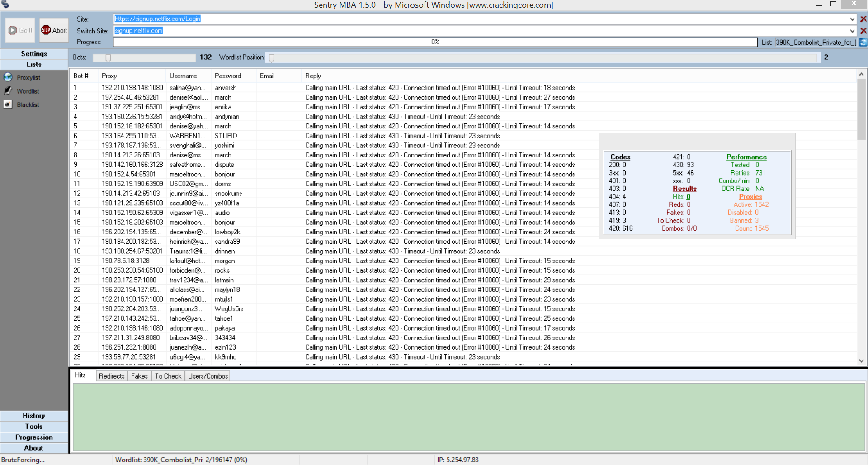
Task: Click the blue refresh list icon
Action: click(x=863, y=42)
